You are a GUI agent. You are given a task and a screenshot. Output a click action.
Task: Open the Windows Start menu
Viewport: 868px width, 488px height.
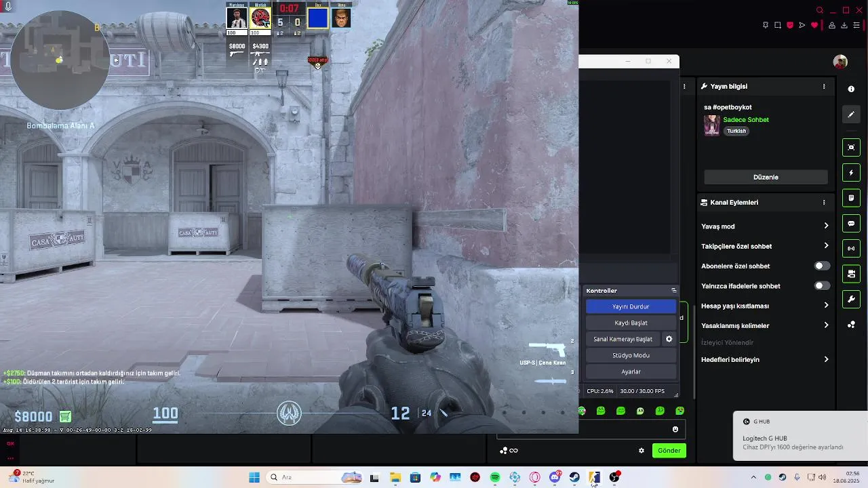tap(254, 478)
